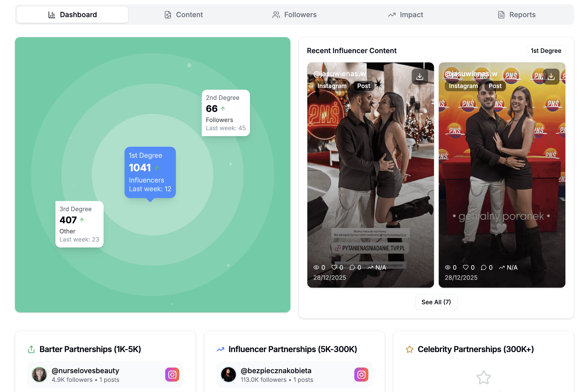Viewport: 582px width, 392px height.
Task: Open the 1st Degree filter dropdown
Action: [546, 51]
